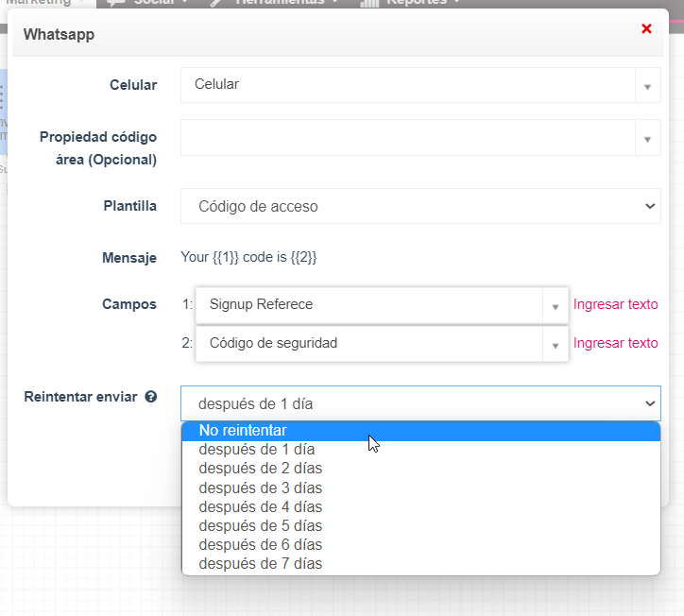The image size is (684, 616).
Task: Open the Signup Referece field dropdown arrow
Action: [x=556, y=305]
